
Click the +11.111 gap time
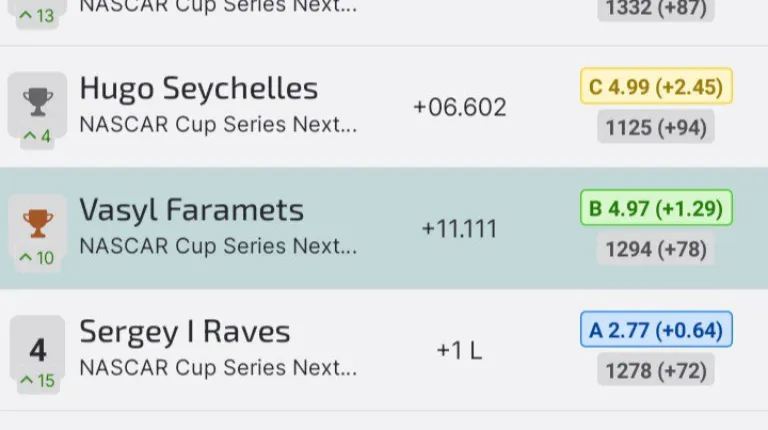point(459,229)
